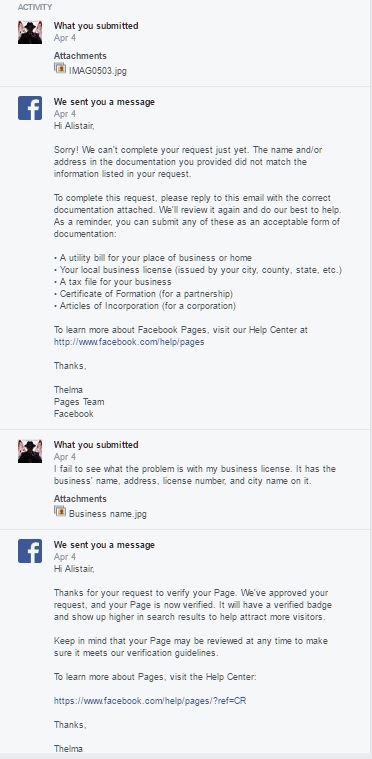Click the Facebook logo beside the approval message
This screenshot has height=759, width=372.
[x=30, y=551]
